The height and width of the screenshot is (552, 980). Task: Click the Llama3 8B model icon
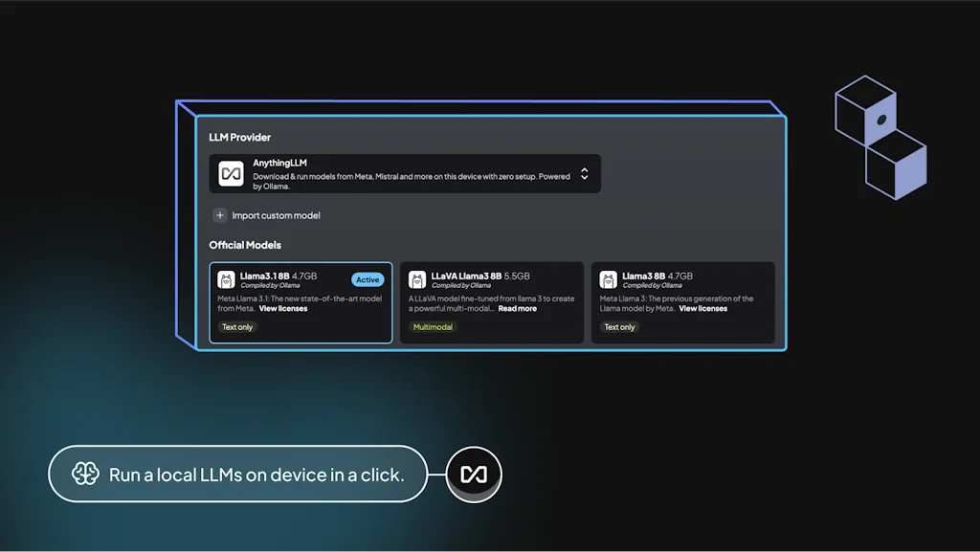[609, 279]
